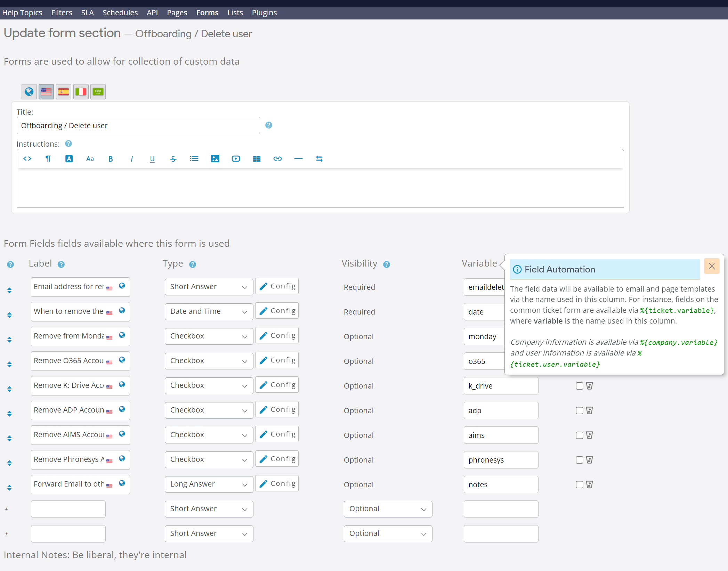Close the Field Automation popup
The height and width of the screenshot is (571, 728).
tap(712, 266)
